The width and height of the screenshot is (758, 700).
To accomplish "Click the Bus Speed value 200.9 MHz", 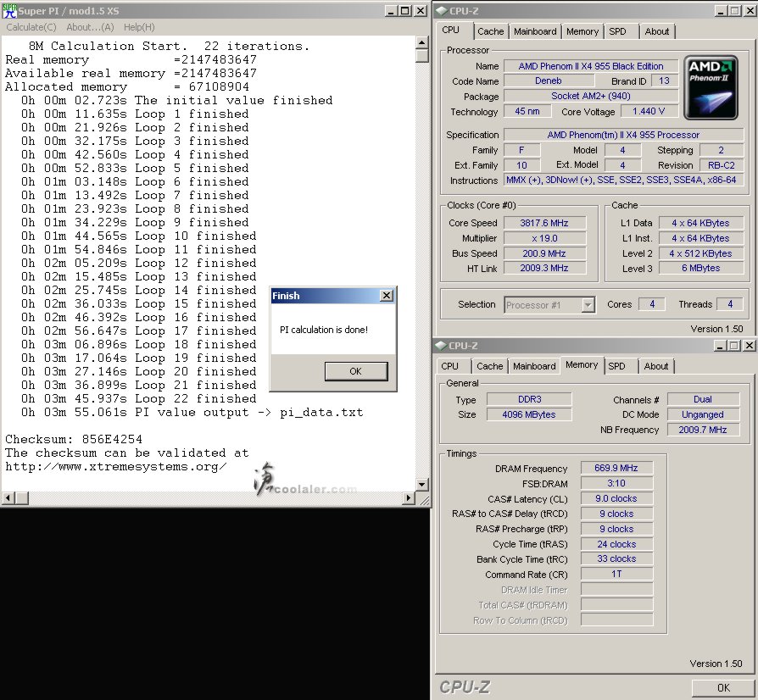I will click(544, 253).
